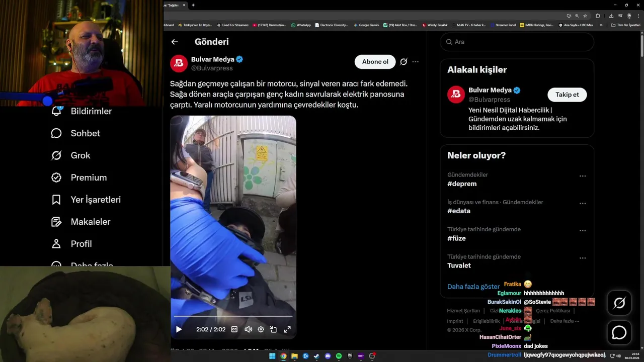Open browser extensions puzzle icon
644x362 pixels.
coord(598,16)
